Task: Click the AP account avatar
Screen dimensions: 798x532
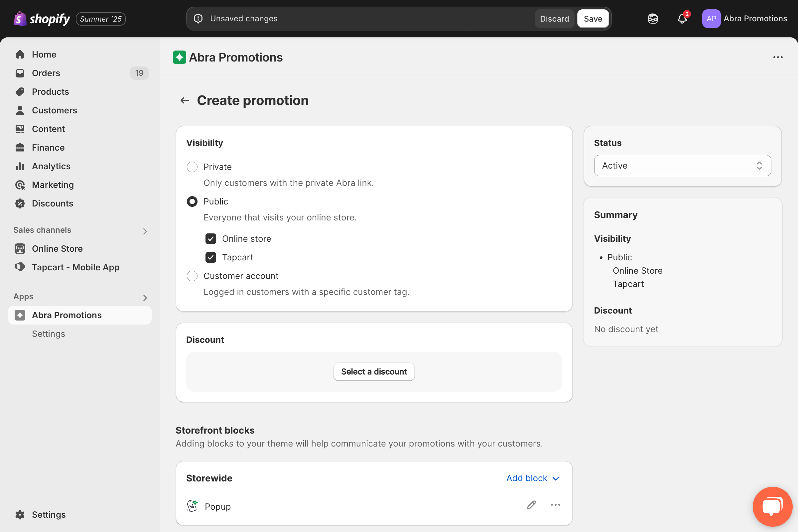Action: pos(711,19)
